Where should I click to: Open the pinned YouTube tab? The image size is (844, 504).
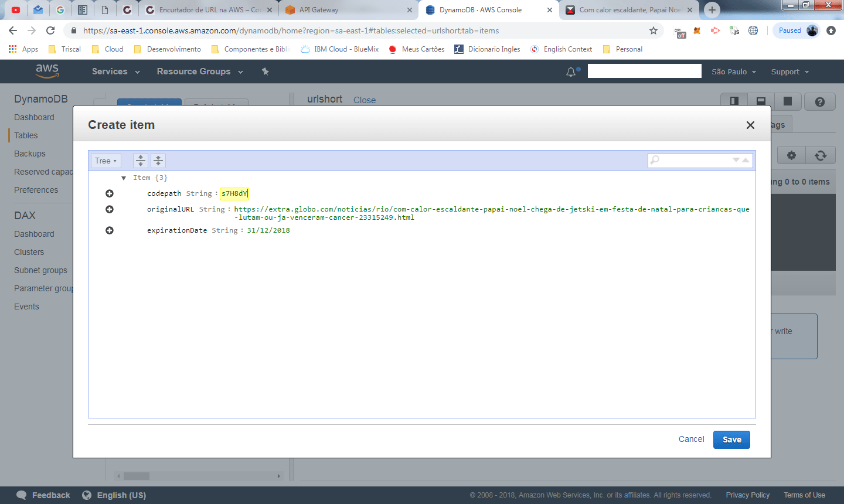click(x=16, y=10)
